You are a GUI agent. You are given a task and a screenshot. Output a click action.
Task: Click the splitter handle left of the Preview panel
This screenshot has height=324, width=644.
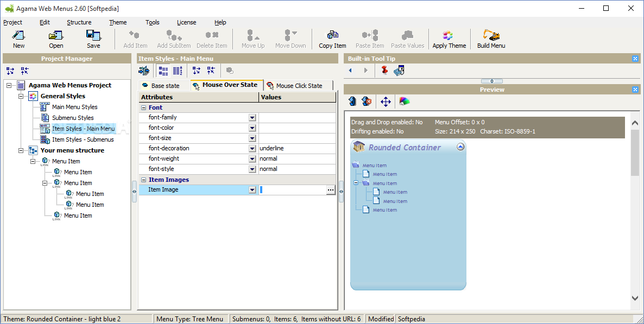click(341, 192)
